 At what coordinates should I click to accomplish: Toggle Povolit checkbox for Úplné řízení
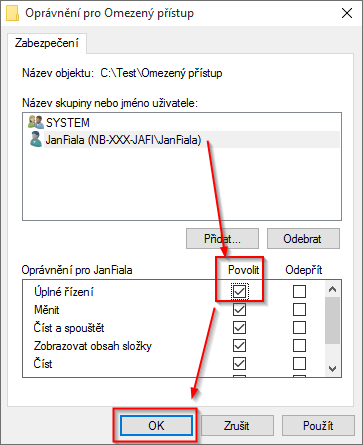239,291
